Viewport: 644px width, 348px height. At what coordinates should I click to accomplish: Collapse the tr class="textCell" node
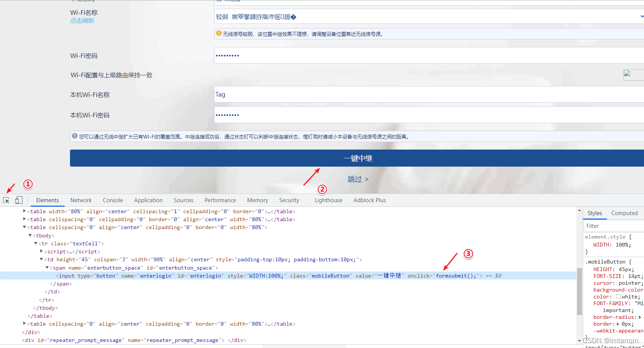coord(36,243)
